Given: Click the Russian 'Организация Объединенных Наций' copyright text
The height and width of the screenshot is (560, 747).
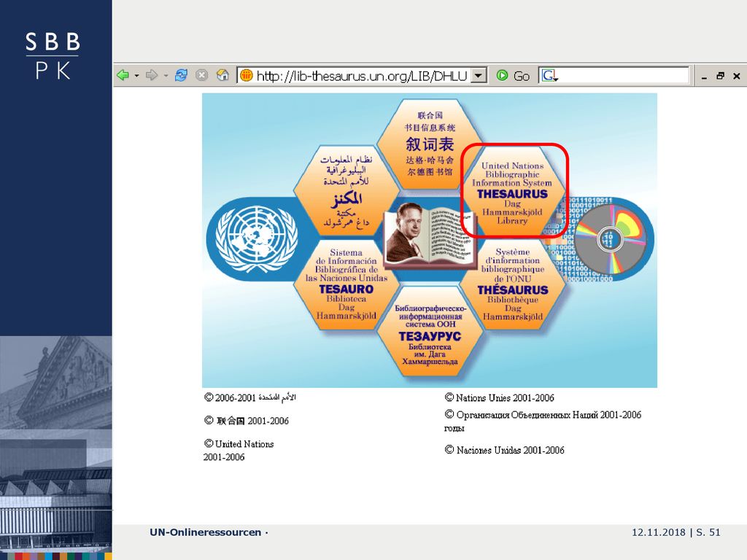Looking at the screenshot, I should click(x=543, y=421).
